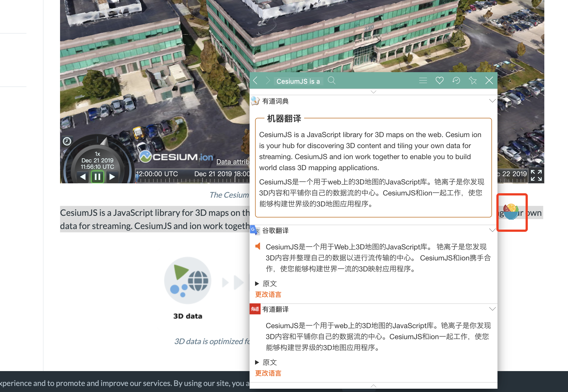Click 更改语言 link under 谷歌翻译
This screenshot has width=568, height=392.
tap(268, 295)
